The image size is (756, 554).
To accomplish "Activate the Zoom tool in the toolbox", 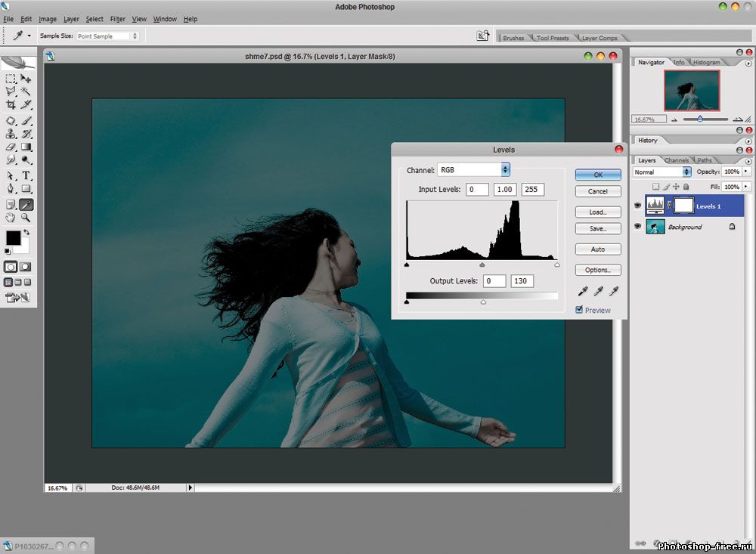I will 26,218.
